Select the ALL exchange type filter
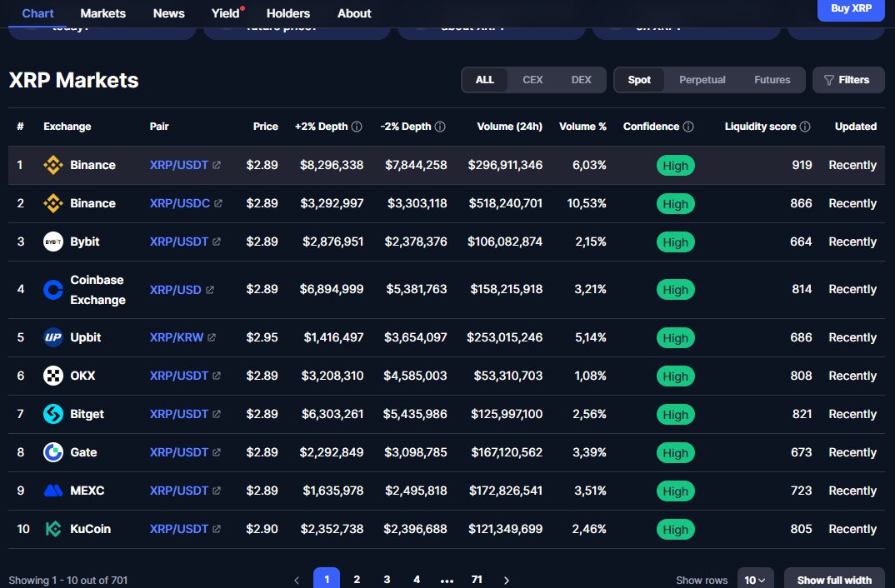The height and width of the screenshot is (588, 895). click(x=485, y=80)
